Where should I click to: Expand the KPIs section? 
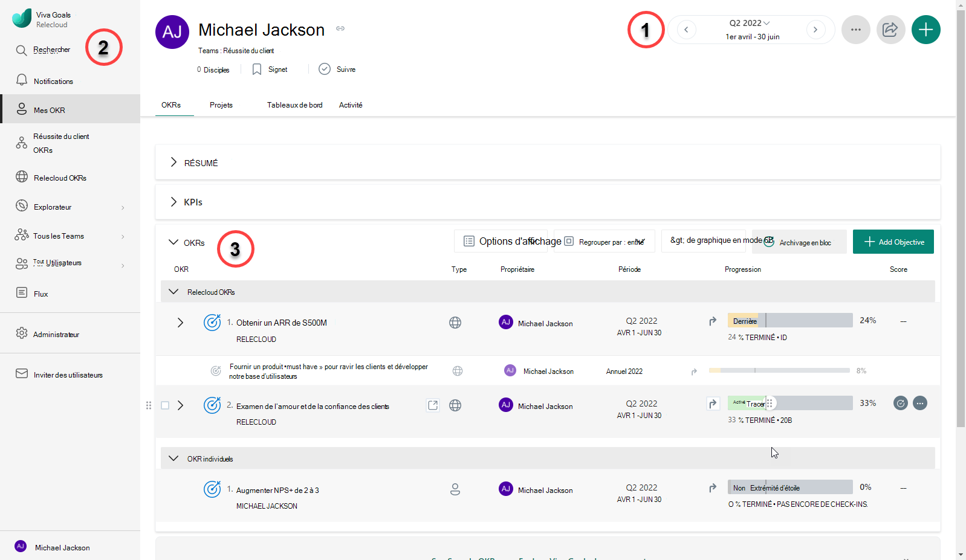click(x=173, y=201)
